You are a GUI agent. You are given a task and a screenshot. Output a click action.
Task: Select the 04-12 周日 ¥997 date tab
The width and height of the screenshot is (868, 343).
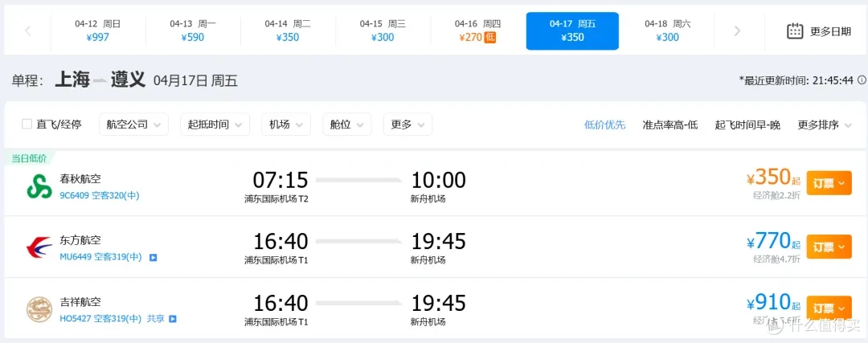pos(98,31)
